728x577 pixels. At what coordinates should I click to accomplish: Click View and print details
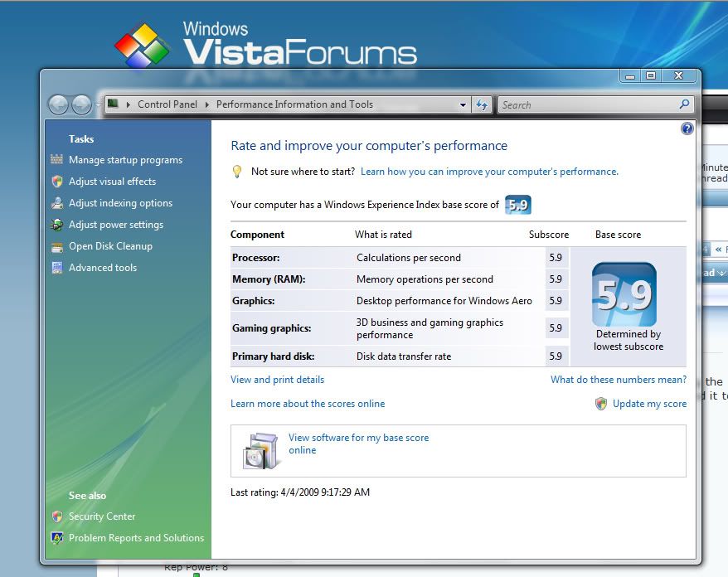[x=277, y=379]
